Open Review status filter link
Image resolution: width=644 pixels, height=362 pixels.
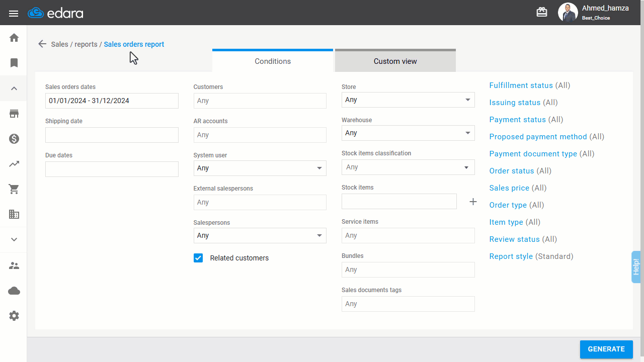(x=514, y=239)
